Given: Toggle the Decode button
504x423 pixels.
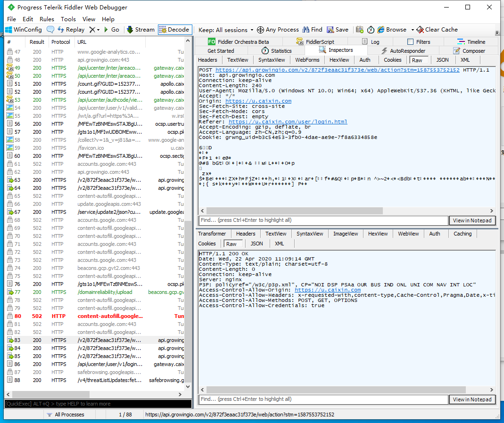Looking at the screenshot, I should pos(175,30).
